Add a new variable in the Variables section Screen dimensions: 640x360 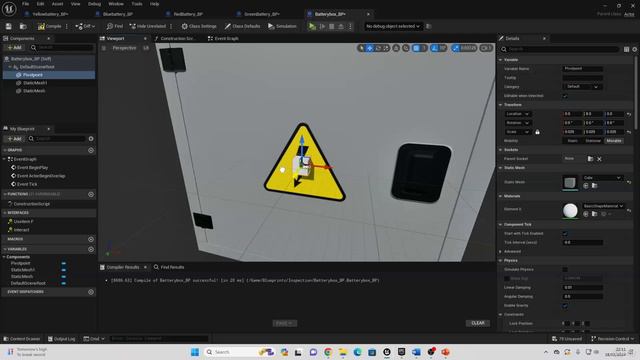(91, 249)
